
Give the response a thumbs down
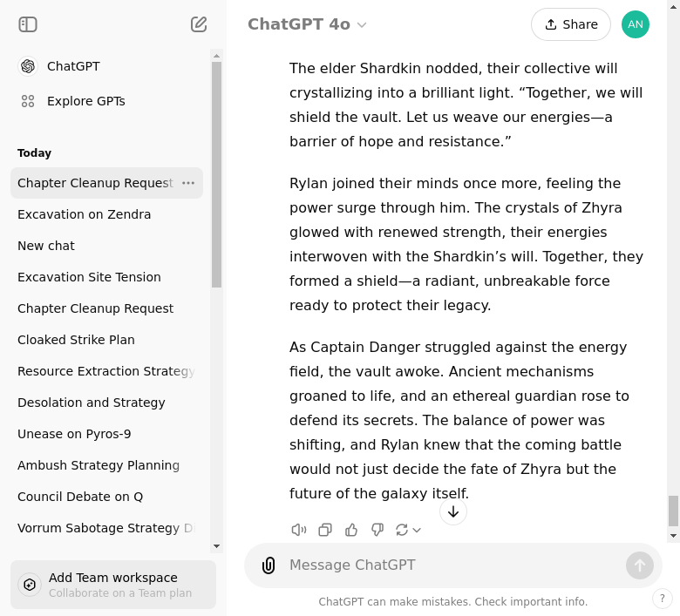377,530
